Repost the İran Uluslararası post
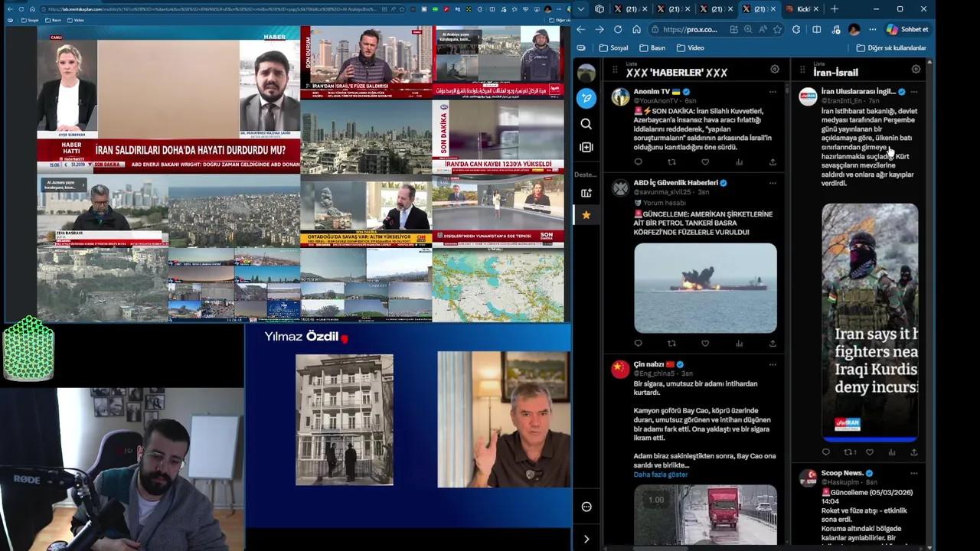Screen dimensions: 980x551 pyautogui.click(x=849, y=452)
